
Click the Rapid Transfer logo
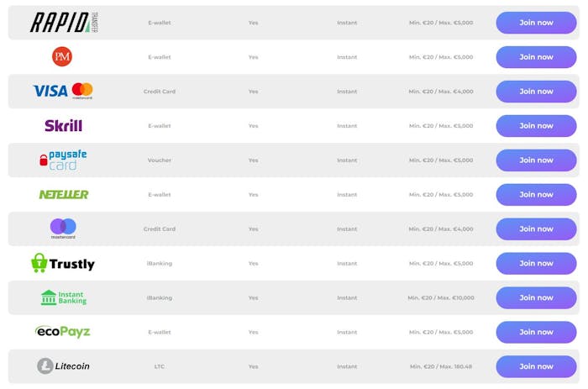pyautogui.click(x=64, y=22)
